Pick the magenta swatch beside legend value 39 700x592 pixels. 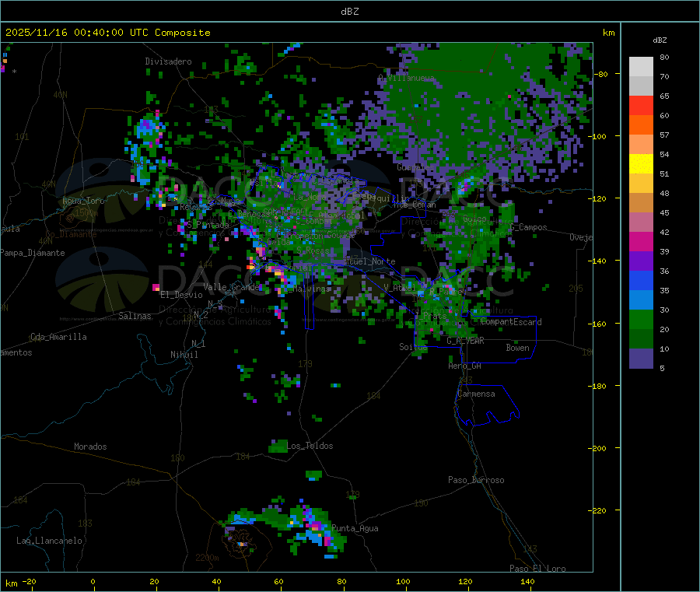coord(641,241)
